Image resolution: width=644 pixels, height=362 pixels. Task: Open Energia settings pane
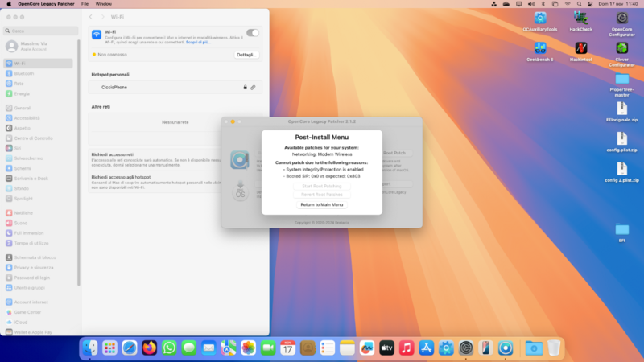point(38,93)
